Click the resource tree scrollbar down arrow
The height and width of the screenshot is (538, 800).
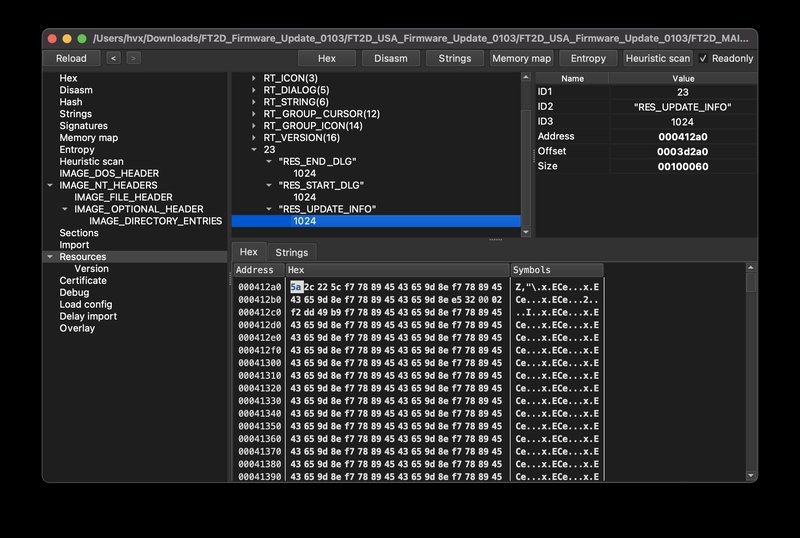526,232
